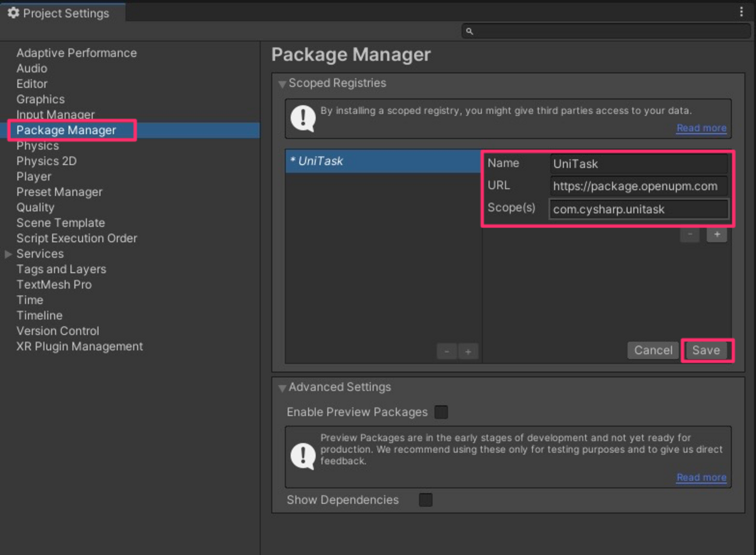Save the UniTask scoped registry
Image resolution: width=756 pixels, height=555 pixels.
coord(707,350)
